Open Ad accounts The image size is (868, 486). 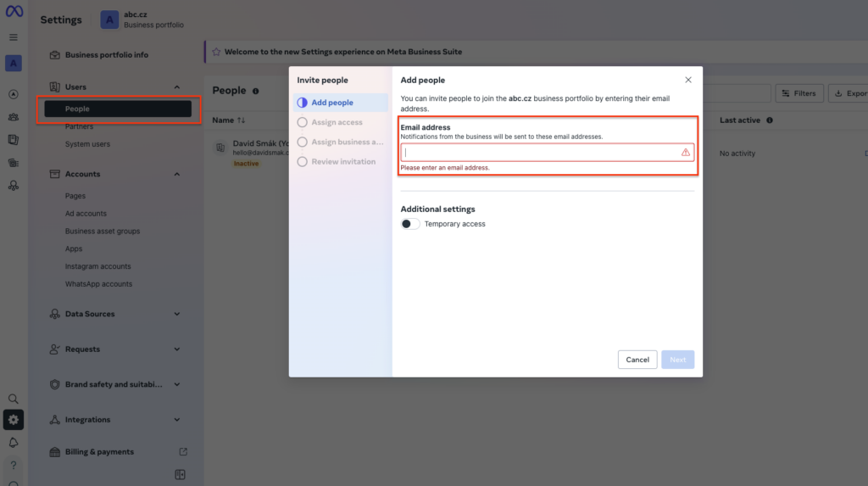[86, 214]
